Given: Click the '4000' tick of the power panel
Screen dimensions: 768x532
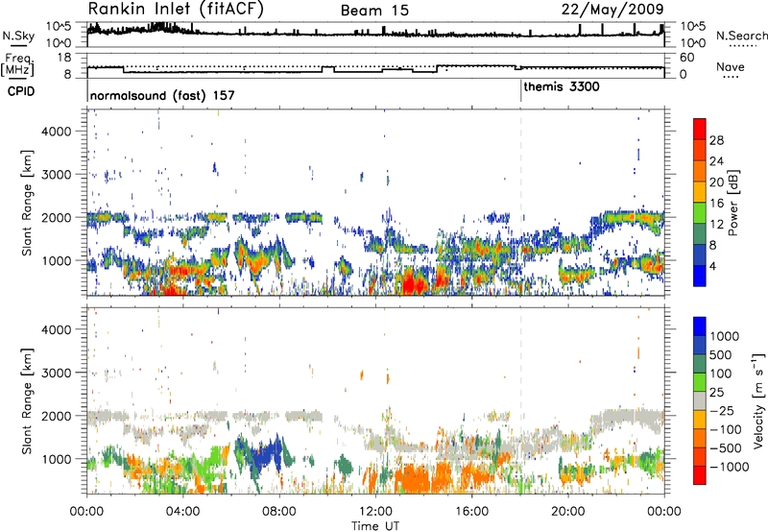Looking at the screenshot, I should pyautogui.click(x=57, y=132).
